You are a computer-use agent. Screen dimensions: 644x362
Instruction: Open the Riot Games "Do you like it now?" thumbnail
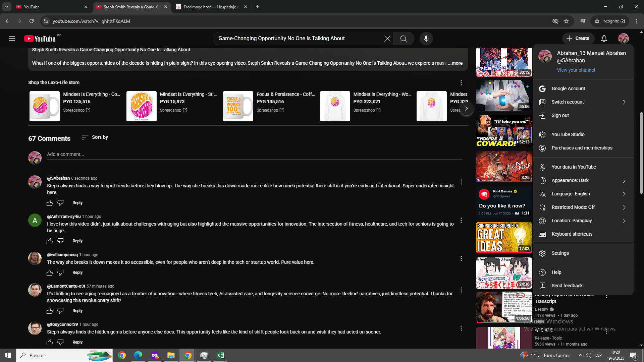(504, 202)
